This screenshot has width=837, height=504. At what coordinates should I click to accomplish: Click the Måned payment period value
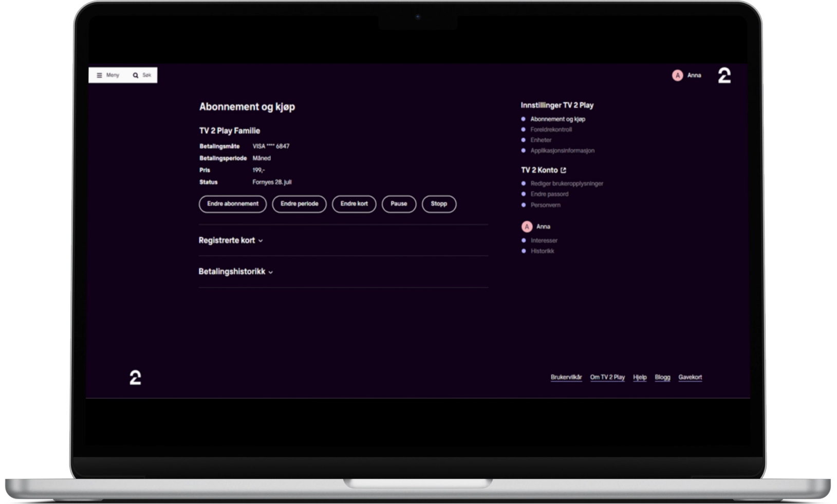(x=262, y=158)
